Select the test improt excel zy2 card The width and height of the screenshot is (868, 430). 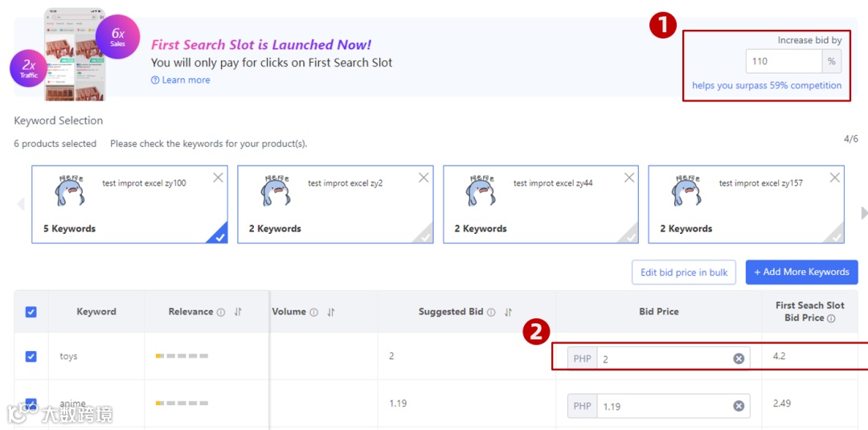(x=335, y=205)
